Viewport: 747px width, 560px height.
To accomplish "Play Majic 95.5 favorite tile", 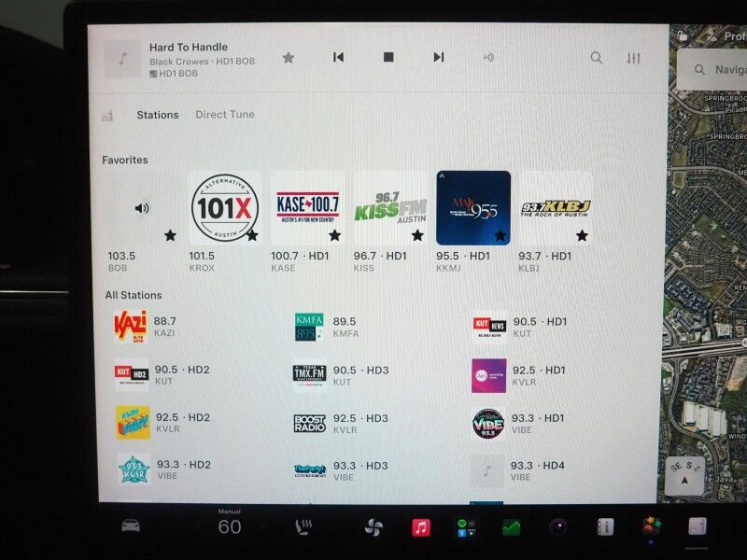I will pos(473,208).
